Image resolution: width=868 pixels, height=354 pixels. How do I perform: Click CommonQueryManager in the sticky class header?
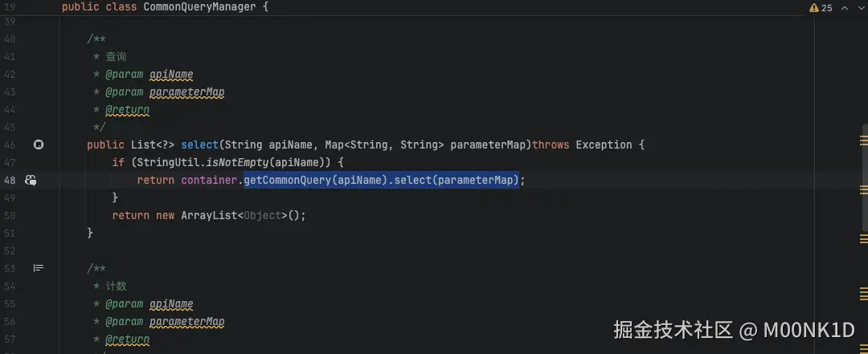(x=200, y=7)
